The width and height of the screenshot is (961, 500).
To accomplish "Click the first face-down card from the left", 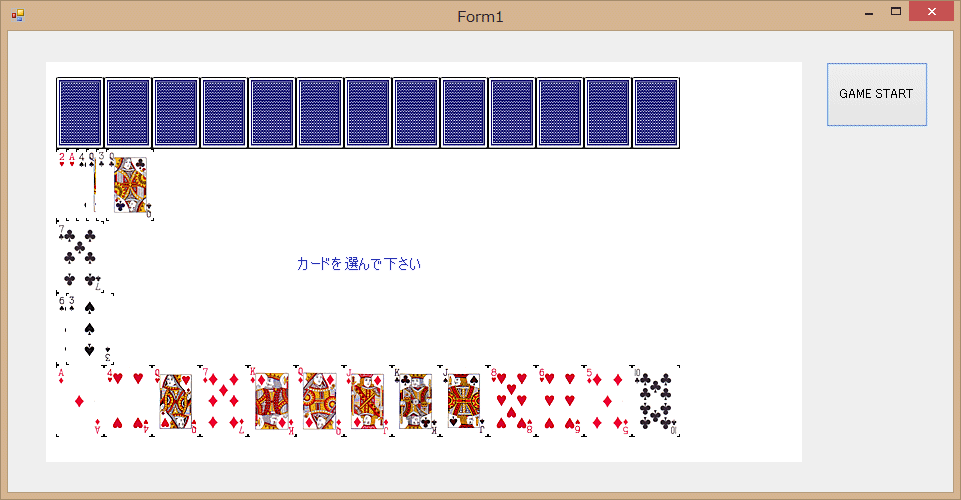I will (x=80, y=113).
